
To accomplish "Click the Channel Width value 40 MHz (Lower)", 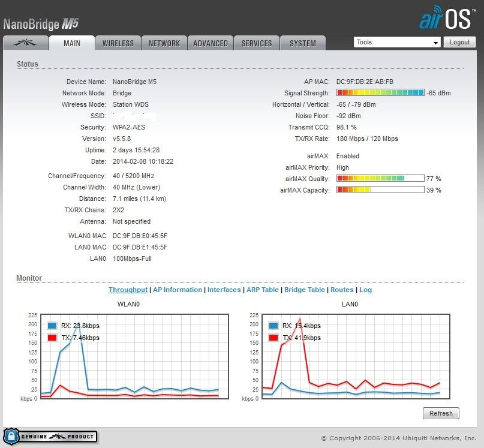I will [x=136, y=187].
